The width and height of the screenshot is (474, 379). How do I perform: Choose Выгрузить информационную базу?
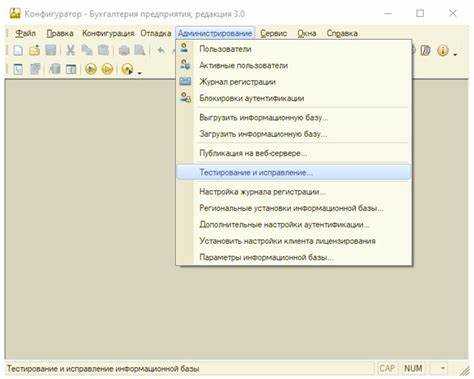pos(294,117)
